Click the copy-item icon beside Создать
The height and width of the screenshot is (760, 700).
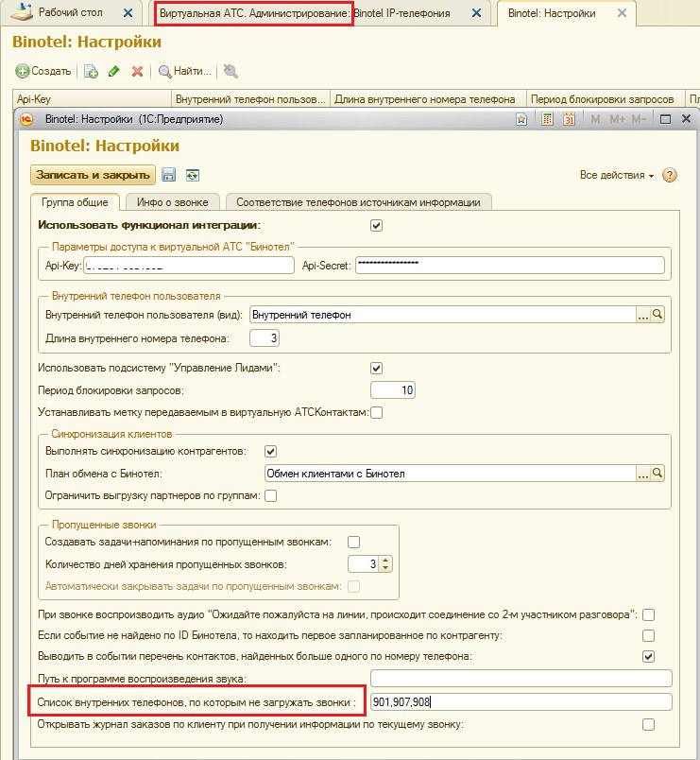coord(91,72)
